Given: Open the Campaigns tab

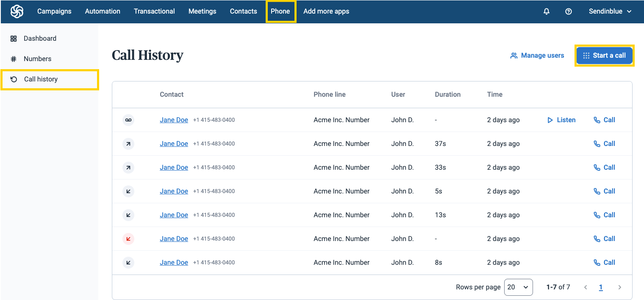Looking at the screenshot, I should (x=54, y=11).
